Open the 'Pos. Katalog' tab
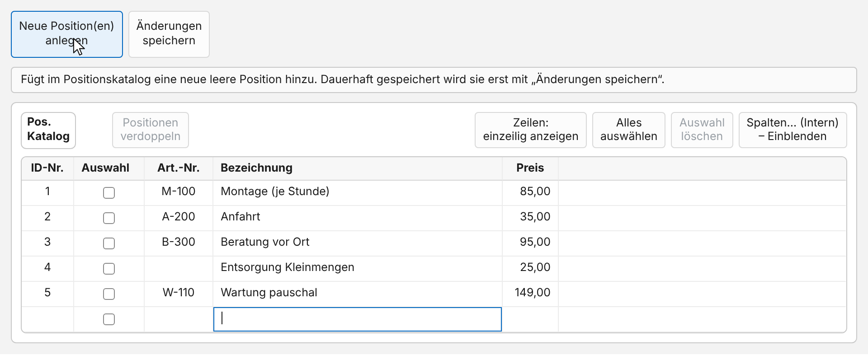This screenshot has width=868, height=355. (x=48, y=130)
